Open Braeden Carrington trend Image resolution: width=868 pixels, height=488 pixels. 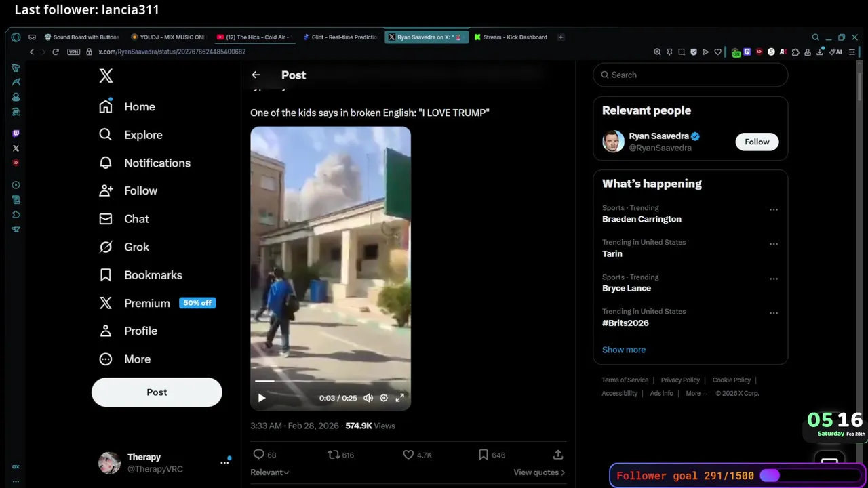tap(642, 219)
